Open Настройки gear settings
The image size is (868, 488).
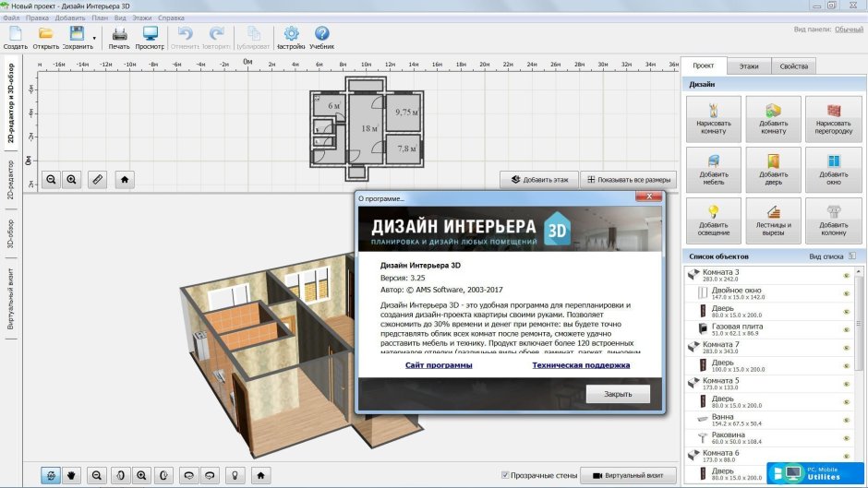291,34
